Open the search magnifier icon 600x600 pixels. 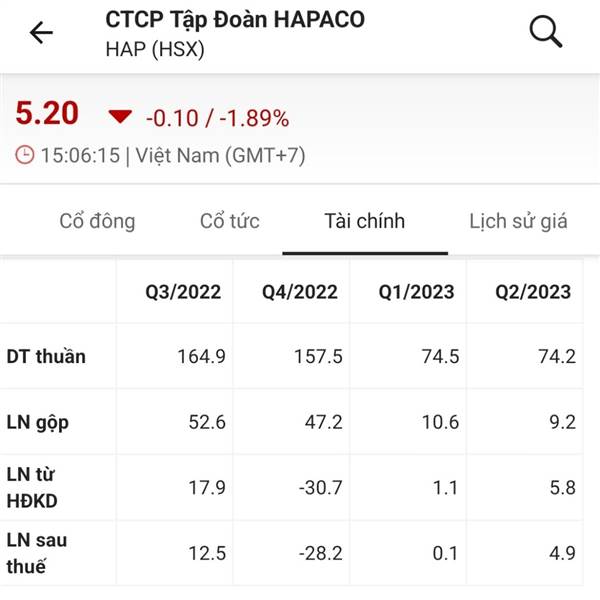pos(546,32)
